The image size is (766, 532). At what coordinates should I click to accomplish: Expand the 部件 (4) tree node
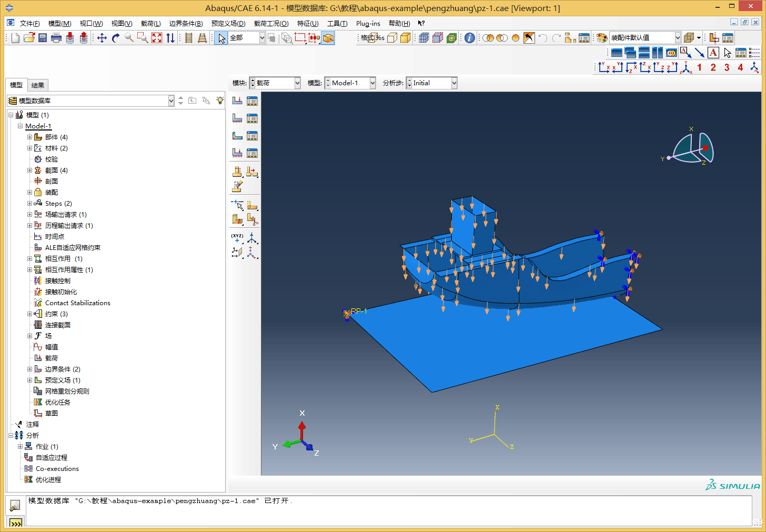[x=30, y=137]
